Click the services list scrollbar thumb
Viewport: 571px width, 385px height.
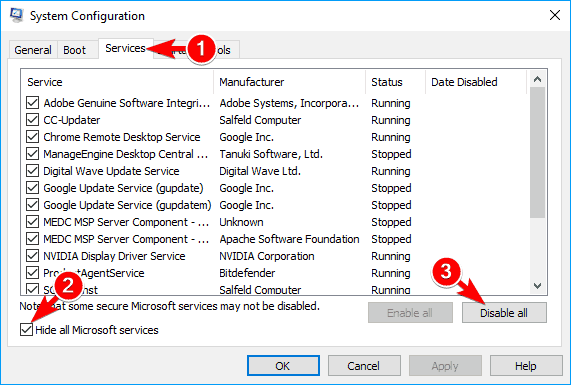point(537,153)
